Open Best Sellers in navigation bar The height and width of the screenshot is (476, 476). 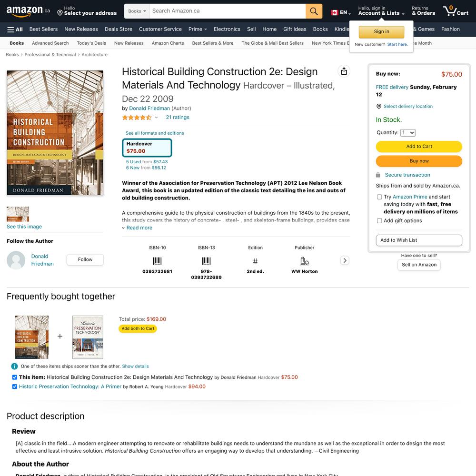[43, 29]
